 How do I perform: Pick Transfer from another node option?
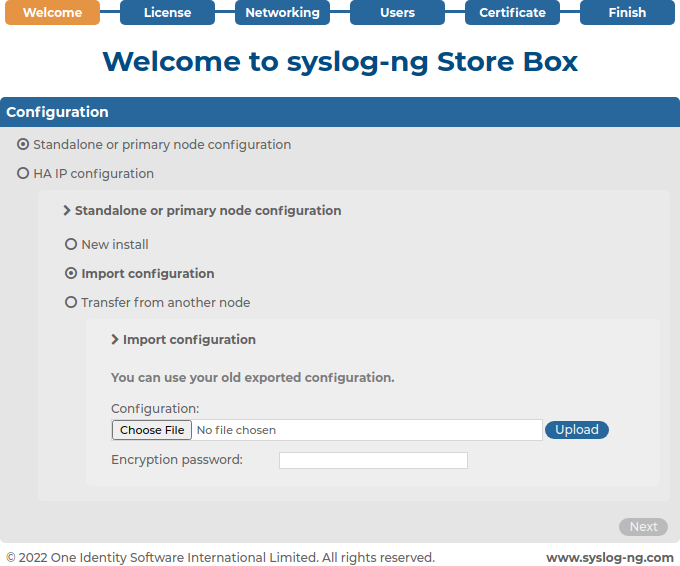pos(71,302)
